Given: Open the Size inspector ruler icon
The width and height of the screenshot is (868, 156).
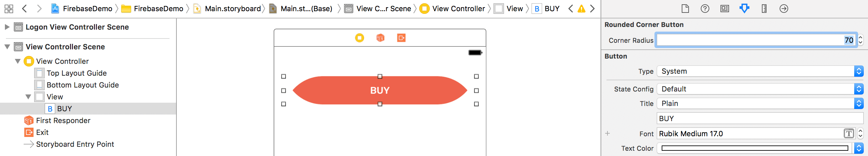Looking at the screenshot, I should pos(764,9).
